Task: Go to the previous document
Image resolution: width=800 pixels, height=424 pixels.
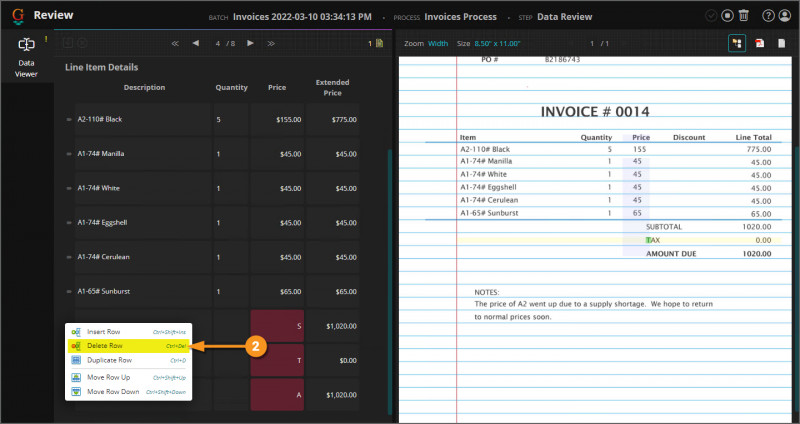Action: [x=195, y=43]
